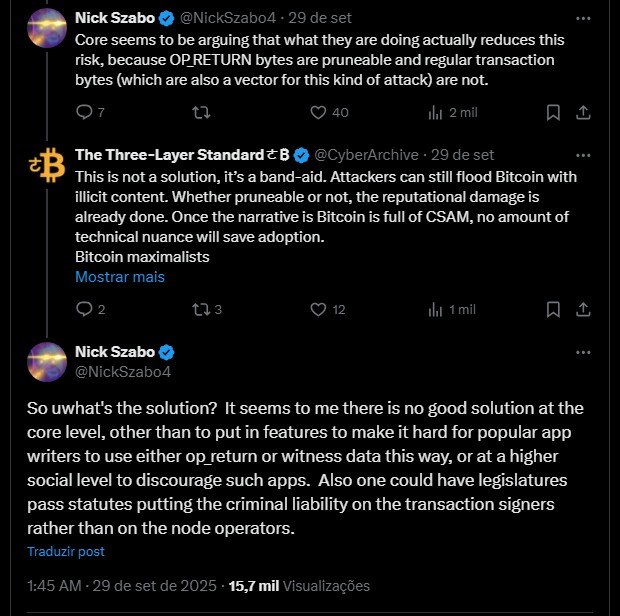Click Nick Szabo's avatar on the main post

pos(46,361)
